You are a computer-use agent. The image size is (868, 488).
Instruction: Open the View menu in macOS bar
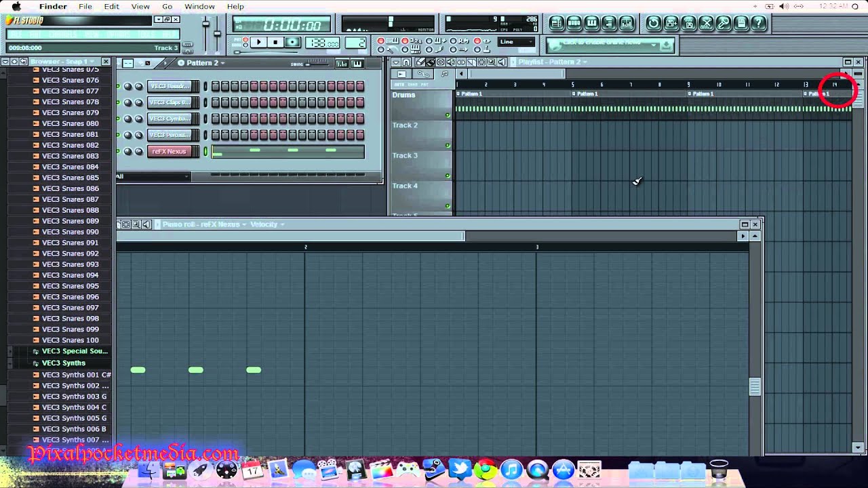(140, 6)
